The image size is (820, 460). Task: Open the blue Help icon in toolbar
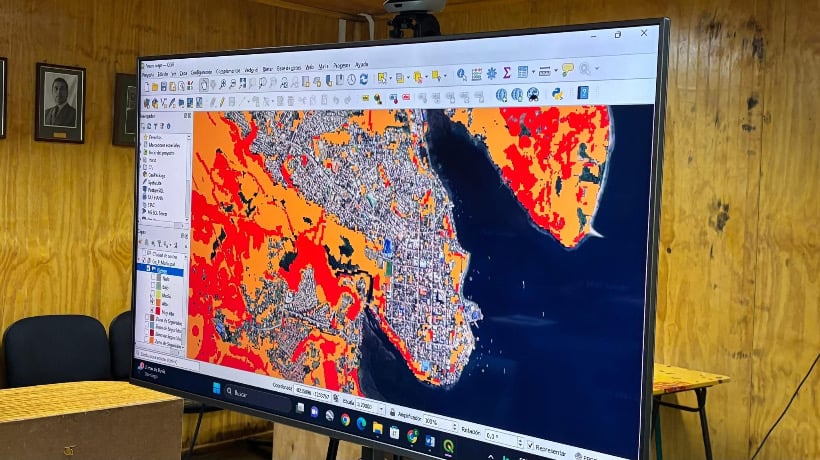click(583, 93)
